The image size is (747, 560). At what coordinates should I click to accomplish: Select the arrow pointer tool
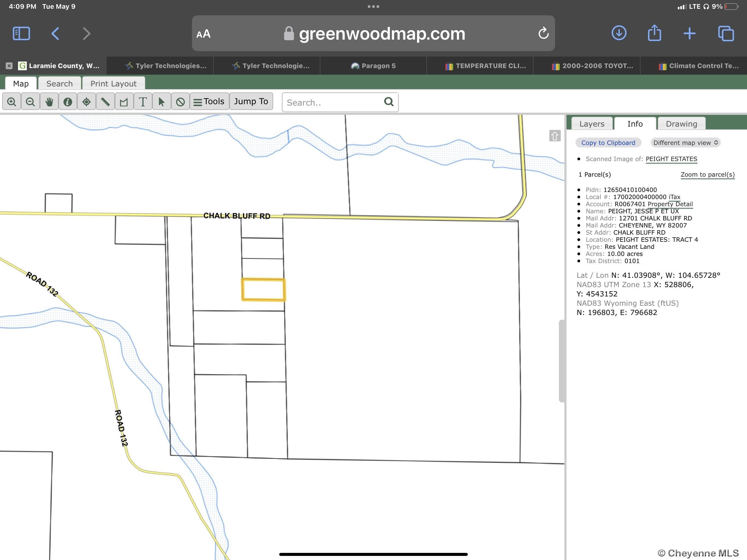click(x=161, y=102)
